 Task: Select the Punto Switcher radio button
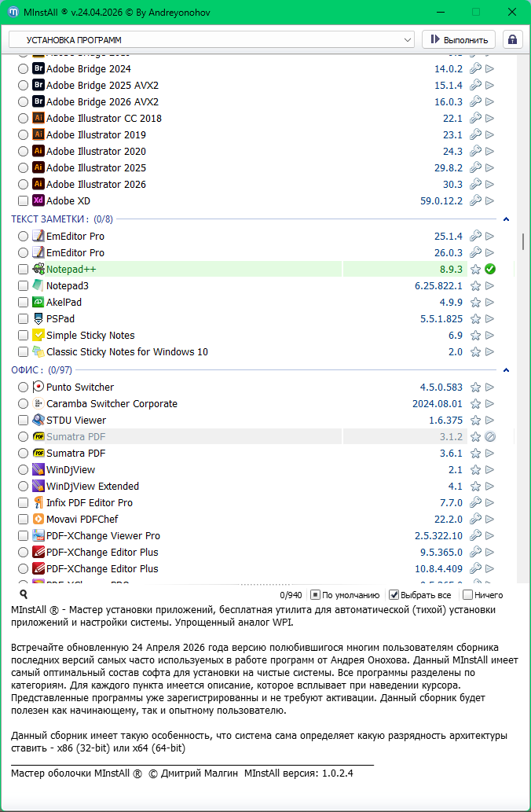(x=23, y=388)
